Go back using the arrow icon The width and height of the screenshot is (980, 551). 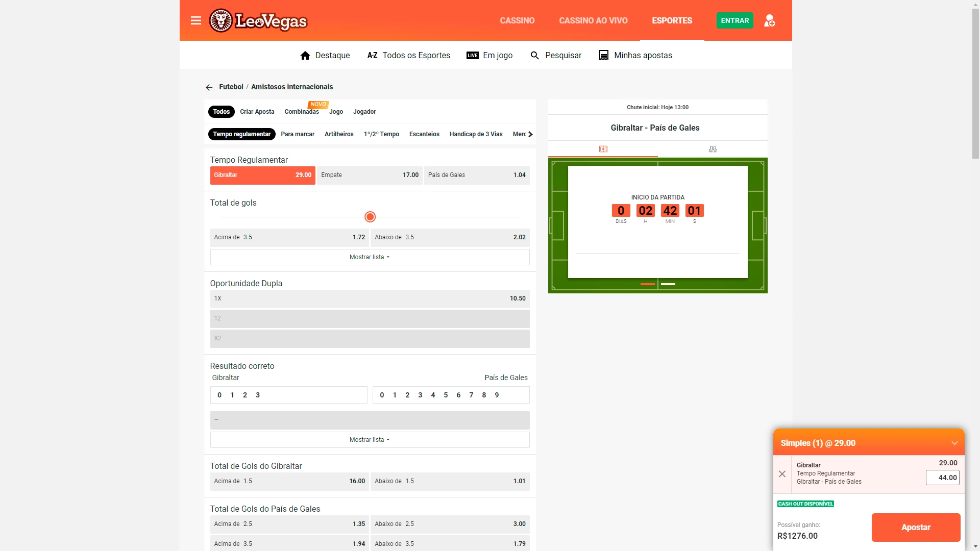(209, 87)
